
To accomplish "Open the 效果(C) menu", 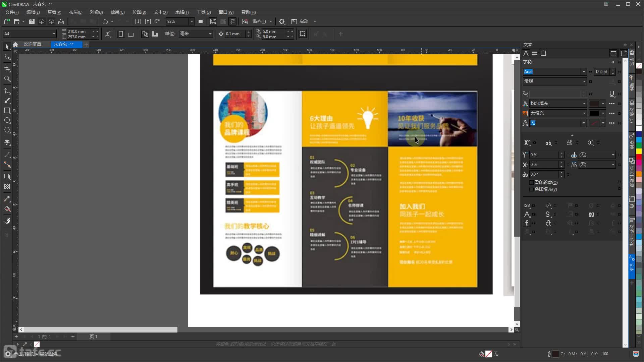I will 117,12.
